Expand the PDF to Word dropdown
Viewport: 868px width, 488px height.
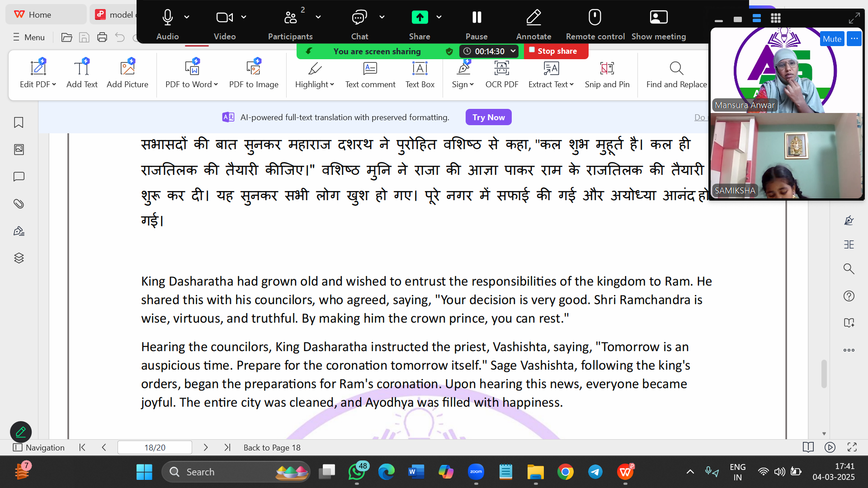point(216,84)
